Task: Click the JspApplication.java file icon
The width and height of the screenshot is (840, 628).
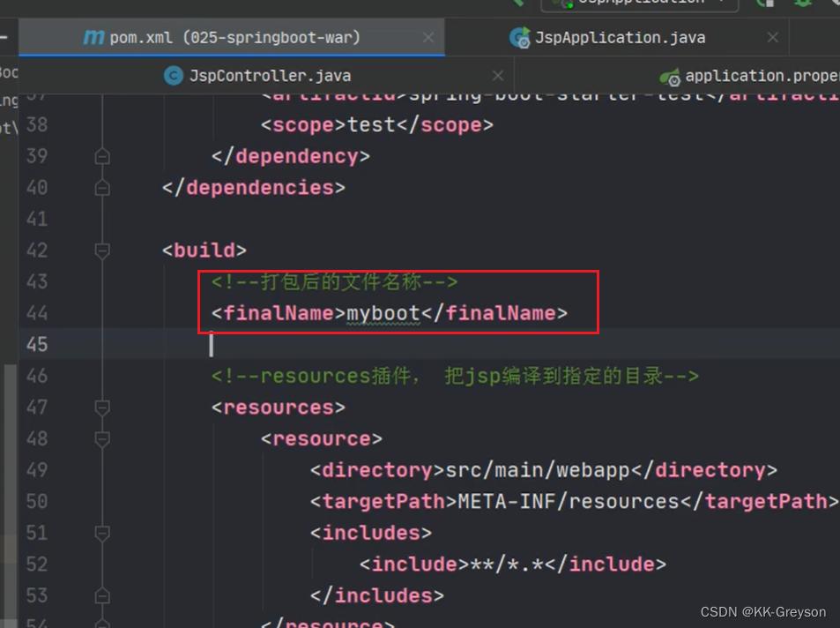Action: coord(519,38)
